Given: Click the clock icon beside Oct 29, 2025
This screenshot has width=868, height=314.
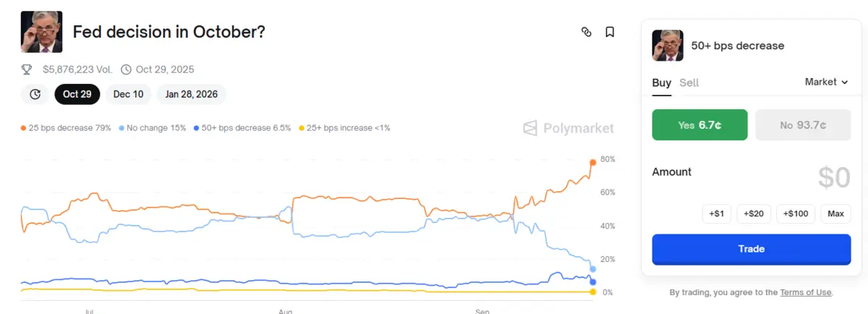Looking at the screenshot, I should point(126,69).
